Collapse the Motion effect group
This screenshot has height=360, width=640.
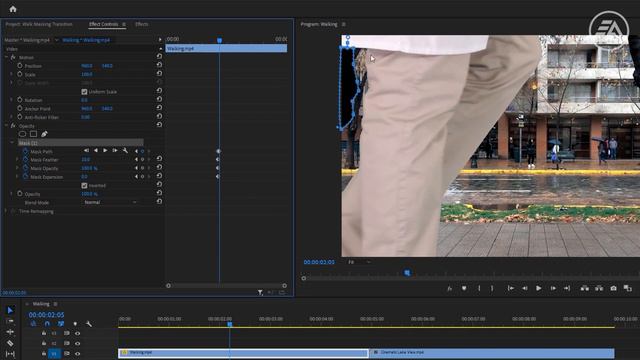pyautogui.click(x=6, y=57)
